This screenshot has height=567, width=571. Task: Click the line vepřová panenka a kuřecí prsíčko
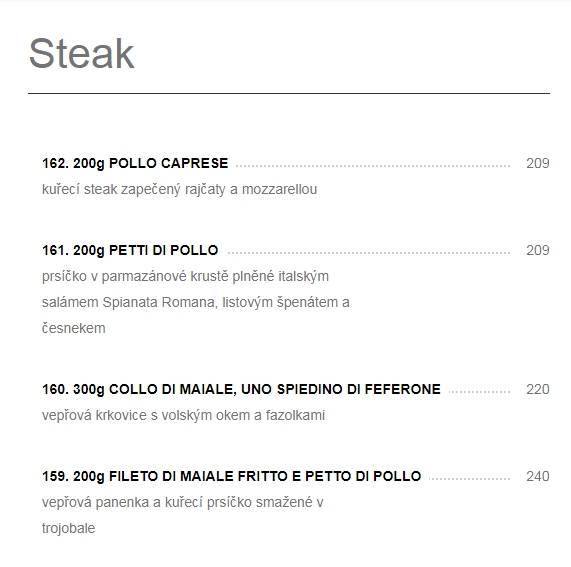coord(183,503)
